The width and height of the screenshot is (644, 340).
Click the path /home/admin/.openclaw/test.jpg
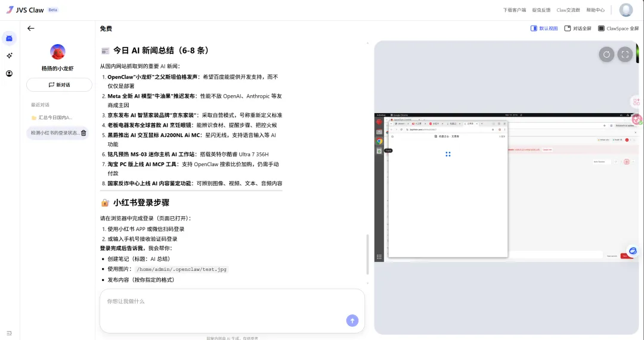click(x=181, y=270)
